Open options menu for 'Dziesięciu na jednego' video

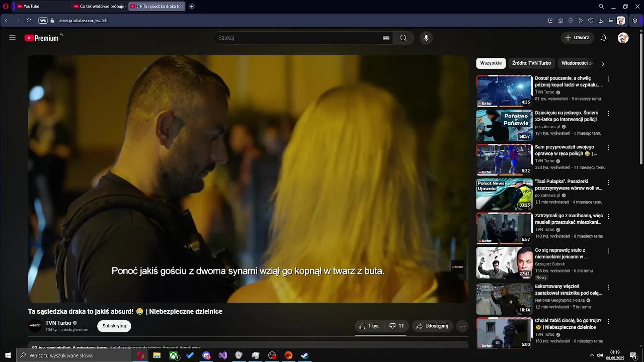pos(608,114)
